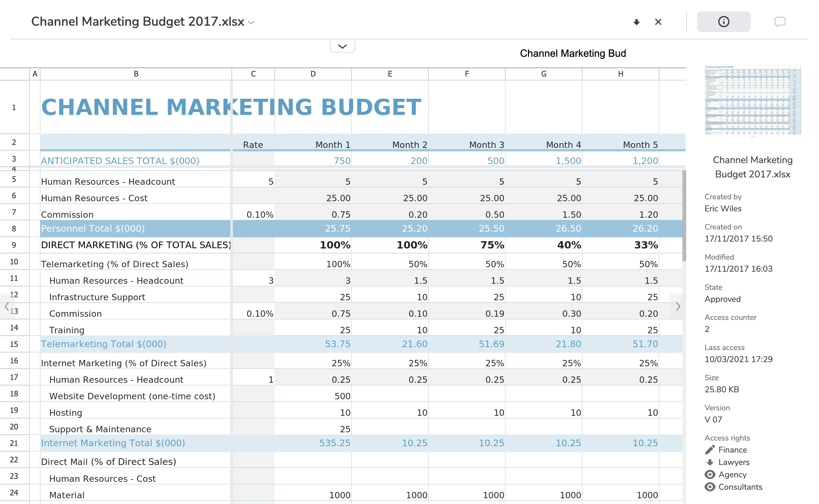The image size is (819, 504).
Task: Click the download arrow icon in header
Action: pyautogui.click(x=636, y=22)
